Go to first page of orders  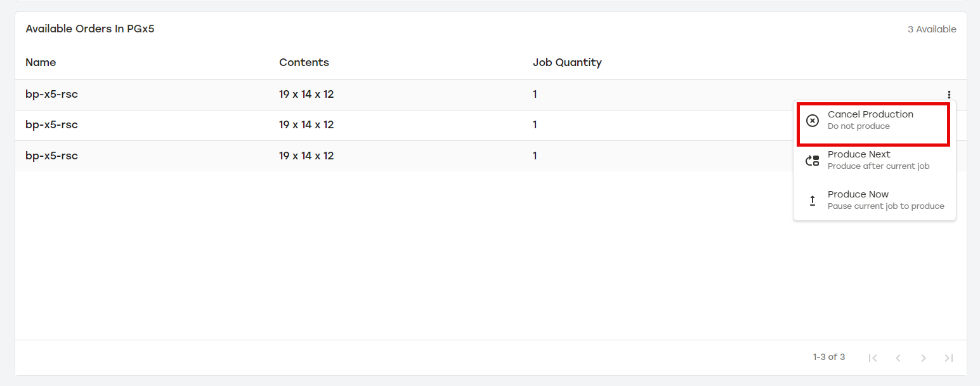click(873, 358)
